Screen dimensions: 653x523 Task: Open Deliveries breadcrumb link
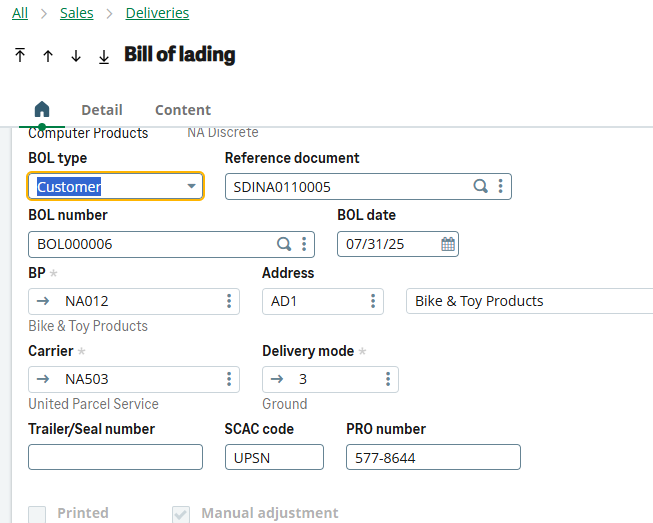pyautogui.click(x=157, y=13)
